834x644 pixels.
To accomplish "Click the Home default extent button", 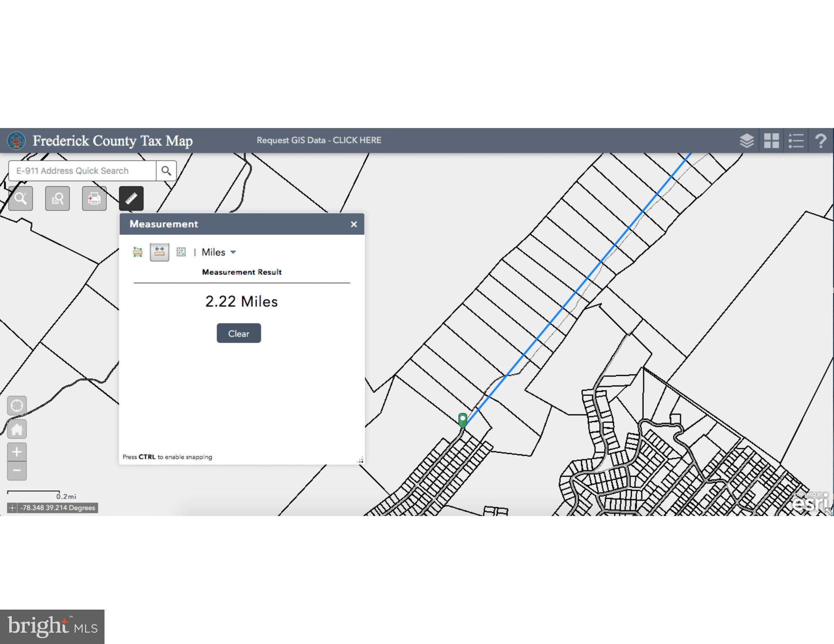I will click(17, 429).
